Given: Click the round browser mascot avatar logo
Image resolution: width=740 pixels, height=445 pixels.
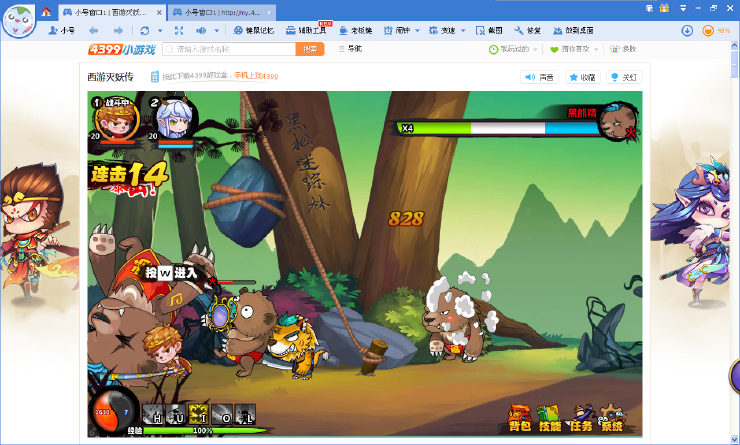Looking at the screenshot, I should tap(19, 20).
